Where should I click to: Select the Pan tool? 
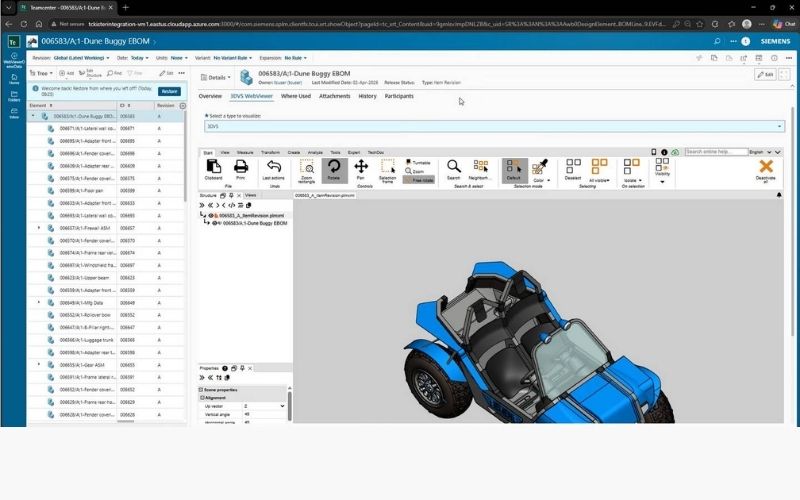361,167
